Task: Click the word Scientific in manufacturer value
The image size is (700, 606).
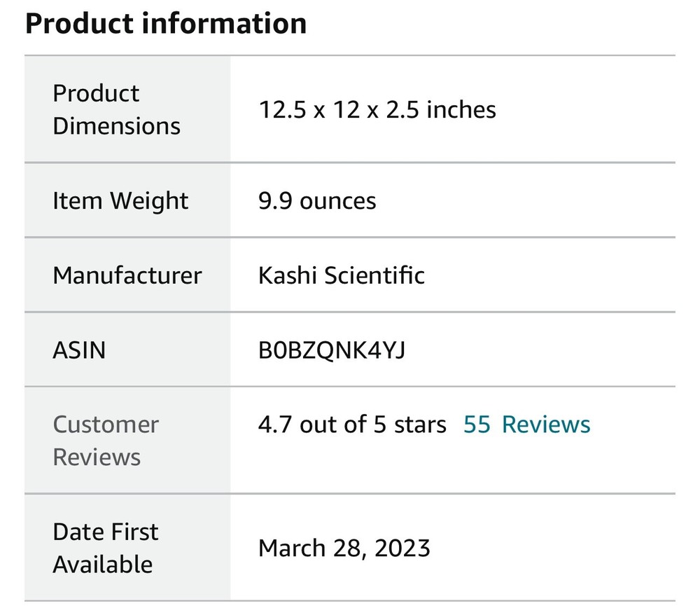Action: pyautogui.click(x=374, y=275)
